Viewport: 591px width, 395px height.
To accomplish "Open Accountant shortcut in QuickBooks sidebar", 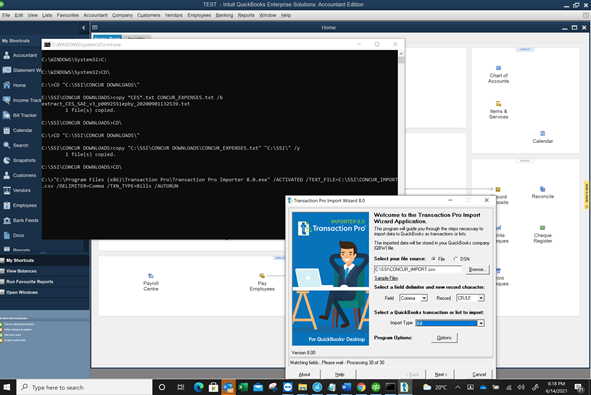I will (x=20, y=55).
